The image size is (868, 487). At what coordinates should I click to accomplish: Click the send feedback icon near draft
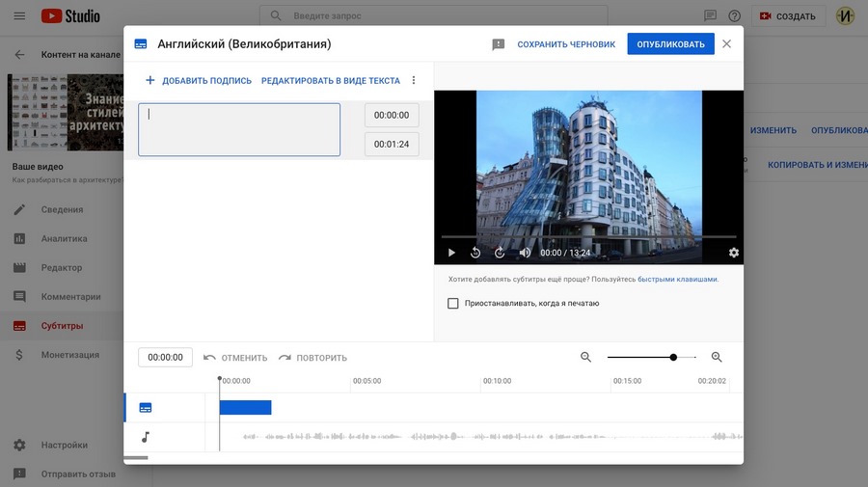(498, 44)
